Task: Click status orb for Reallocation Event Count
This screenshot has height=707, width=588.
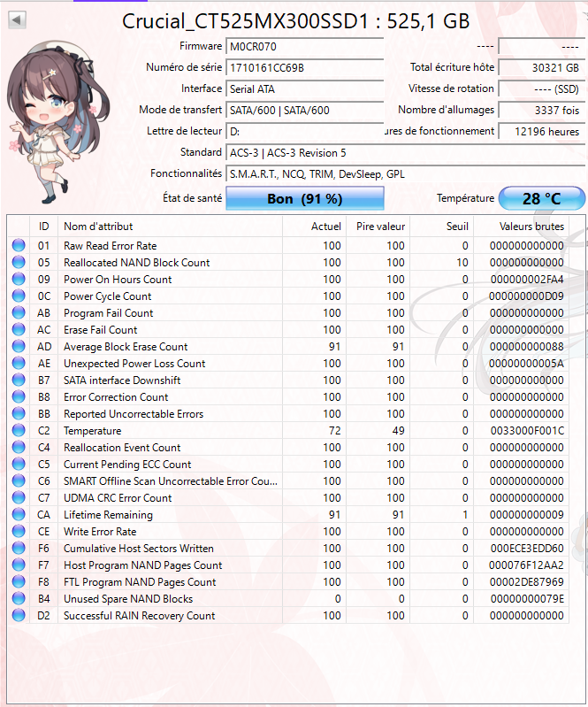Action: coord(19,447)
